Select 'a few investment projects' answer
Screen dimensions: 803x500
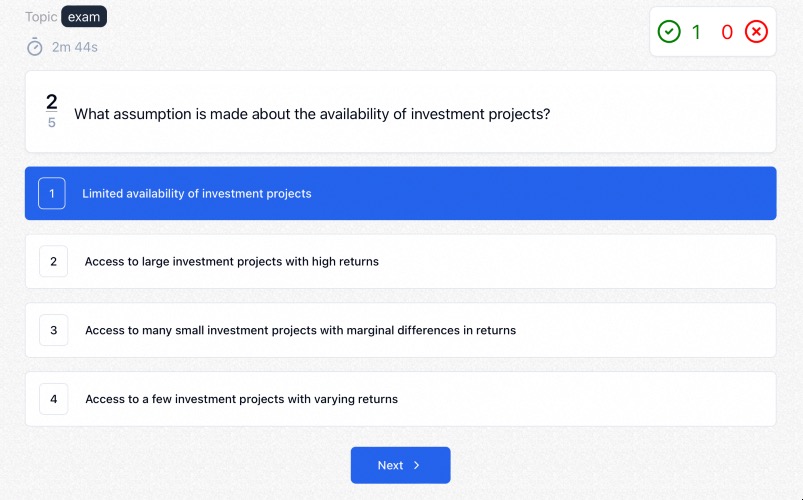click(400, 399)
